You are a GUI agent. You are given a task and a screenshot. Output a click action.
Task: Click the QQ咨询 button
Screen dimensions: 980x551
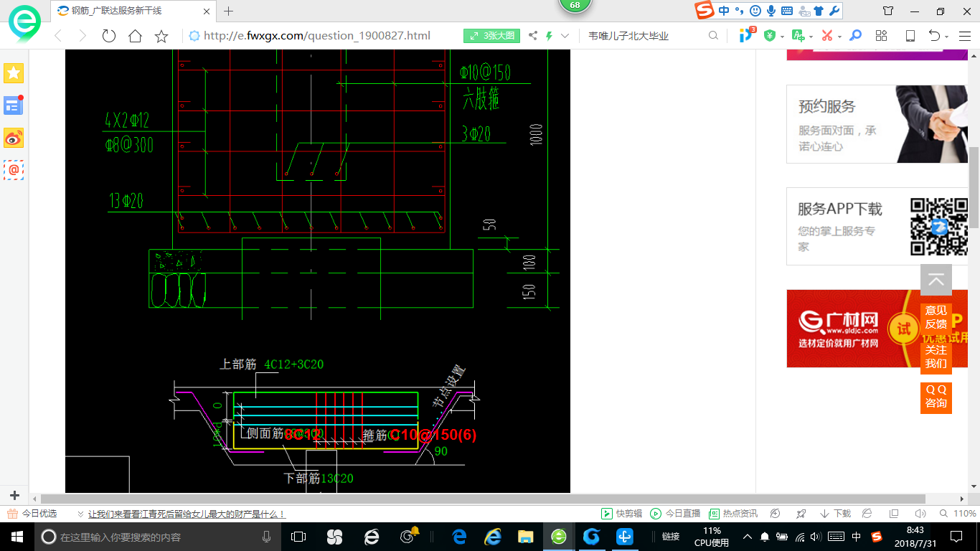tap(936, 398)
